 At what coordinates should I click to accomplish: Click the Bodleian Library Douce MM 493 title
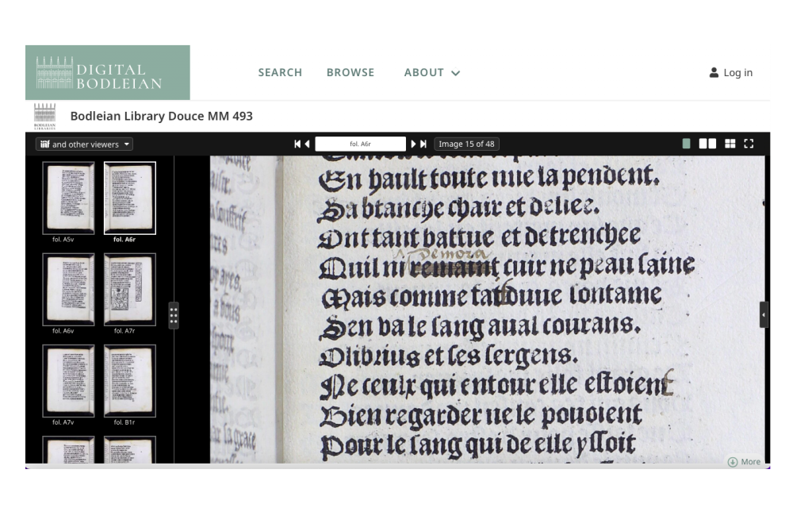coord(162,116)
